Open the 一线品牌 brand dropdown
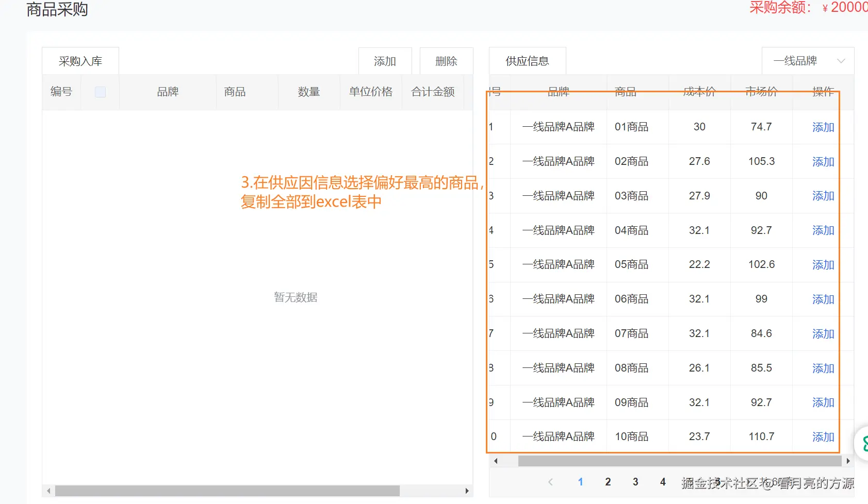 [x=808, y=61]
